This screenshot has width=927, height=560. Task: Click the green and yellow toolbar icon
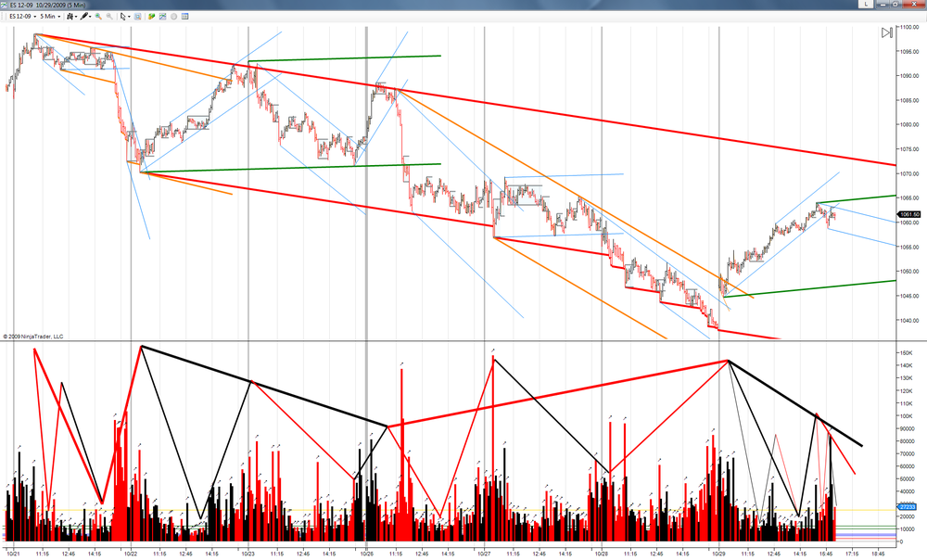coord(151,17)
